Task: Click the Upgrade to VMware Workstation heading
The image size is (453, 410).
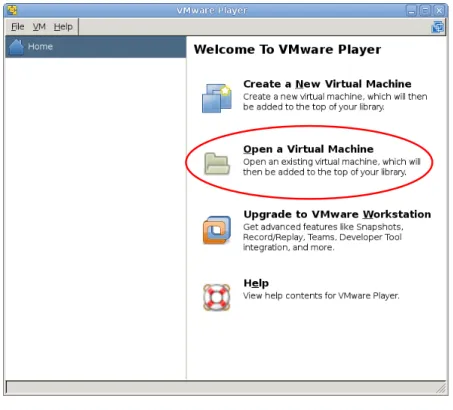Action: [337, 214]
